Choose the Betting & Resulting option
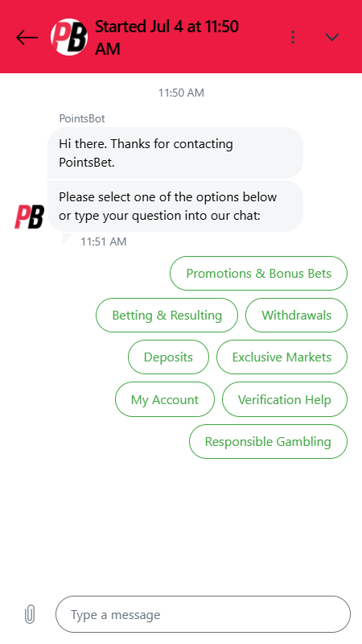Screen dimensions: 362x644 [x=167, y=315]
